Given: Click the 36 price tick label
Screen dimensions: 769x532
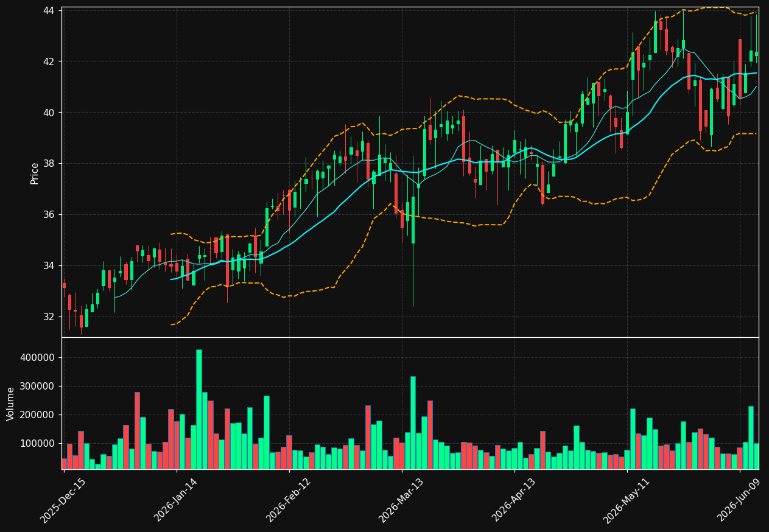Looking at the screenshot, I should click(x=49, y=215).
